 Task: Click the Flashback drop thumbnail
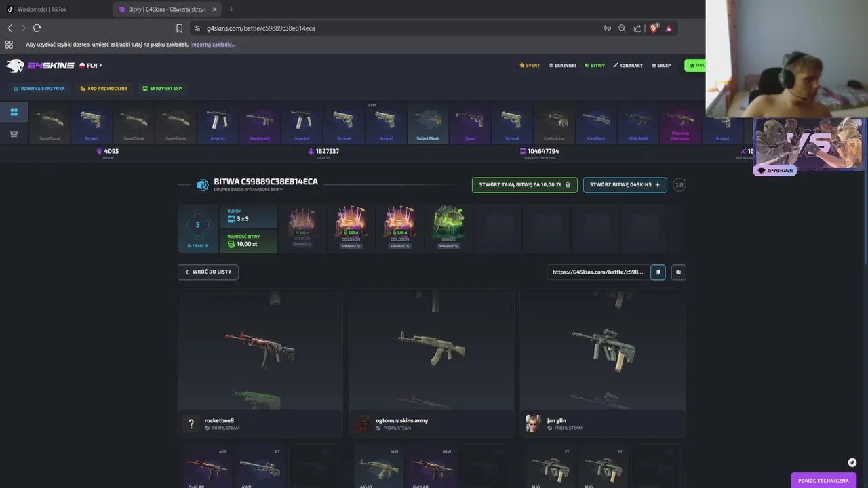260,125
